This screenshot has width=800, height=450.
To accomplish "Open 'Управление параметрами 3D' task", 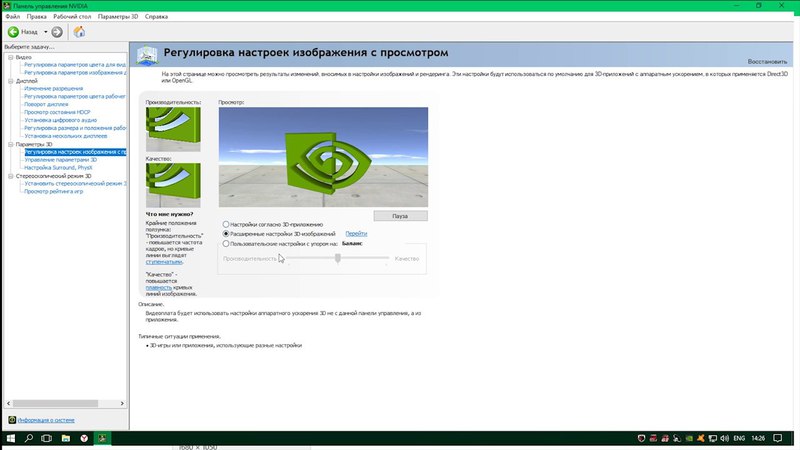I will (x=61, y=160).
